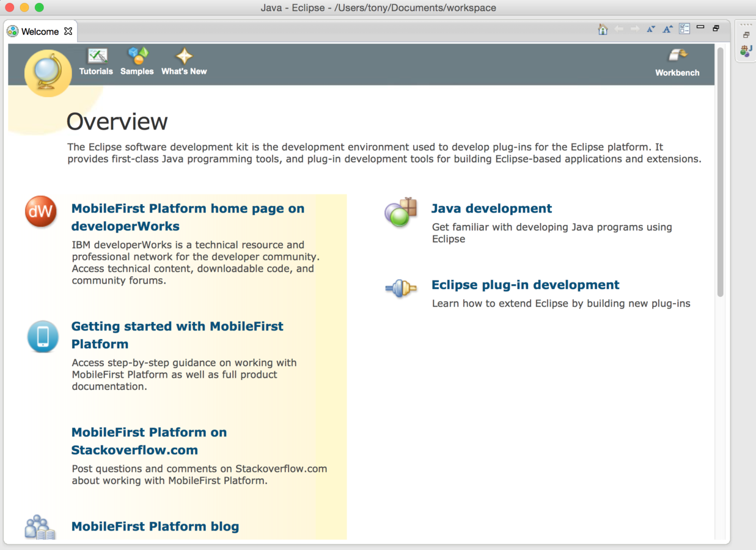The image size is (756, 550).
Task: Open MobileFirst Platform home page on developerWorks
Action: click(188, 217)
